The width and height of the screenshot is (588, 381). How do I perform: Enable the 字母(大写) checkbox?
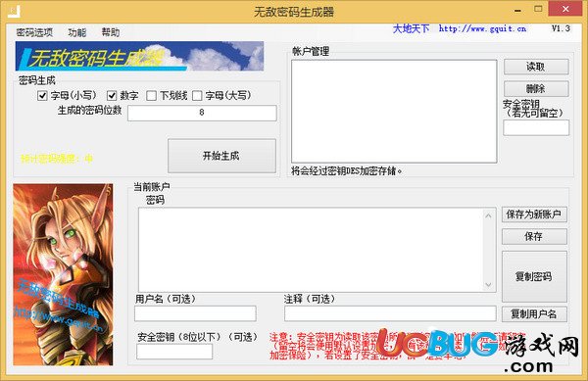point(197,96)
